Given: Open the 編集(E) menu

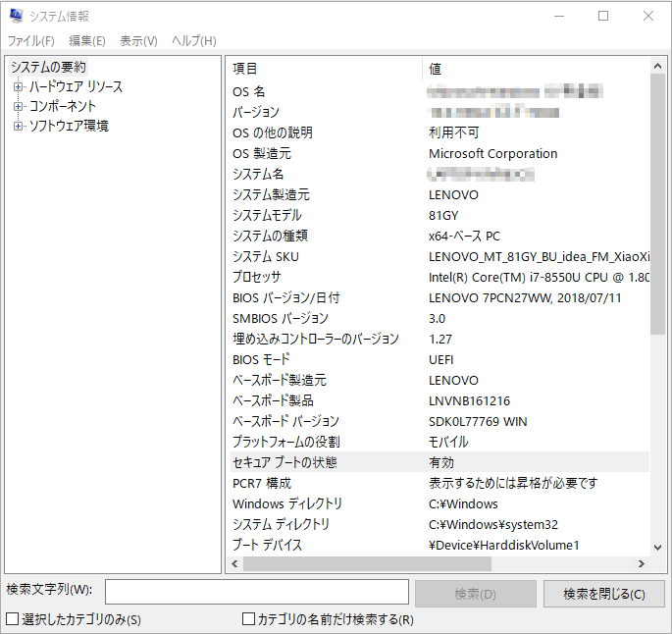Looking at the screenshot, I should 87,41.
